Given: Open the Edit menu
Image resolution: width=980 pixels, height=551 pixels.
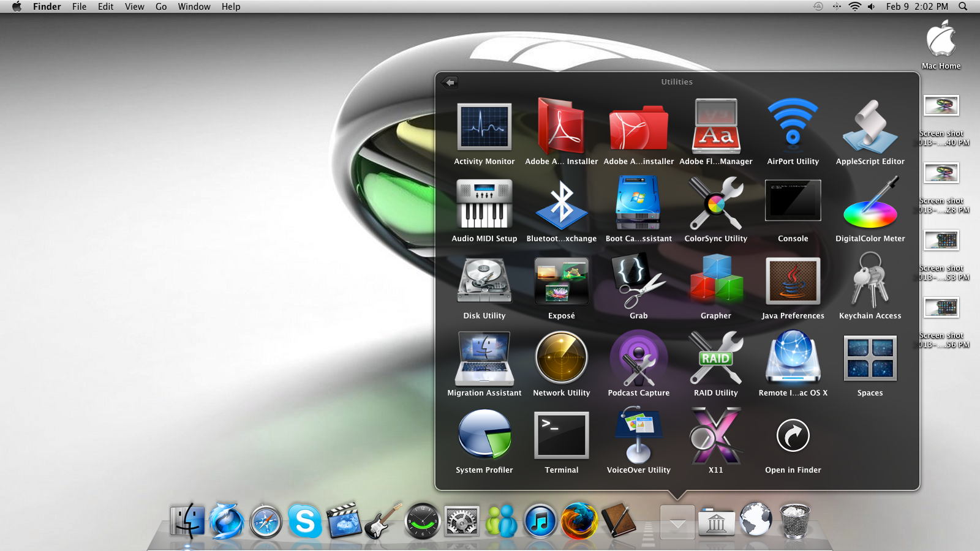Looking at the screenshot, I should pyautogui.click(x=106, y=7).
